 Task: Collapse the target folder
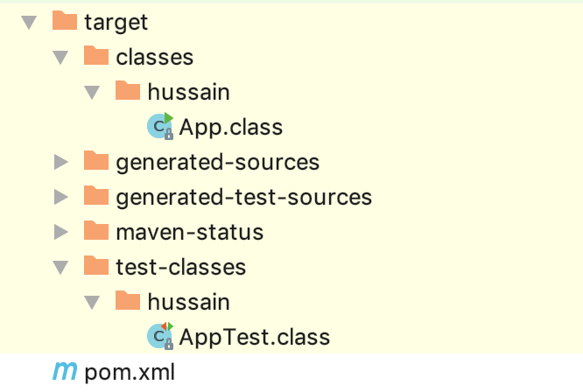tap(29, 22)
